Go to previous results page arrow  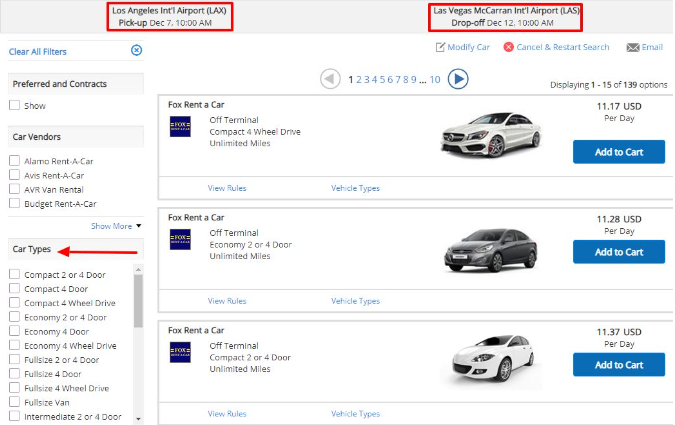(330, 79)
